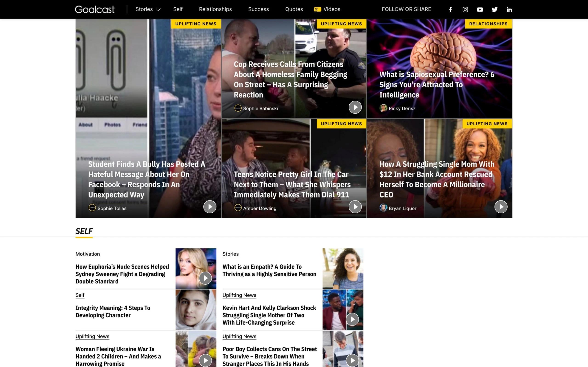
Task: Play the Facebook bully student story video
Action: pos(210,207)
